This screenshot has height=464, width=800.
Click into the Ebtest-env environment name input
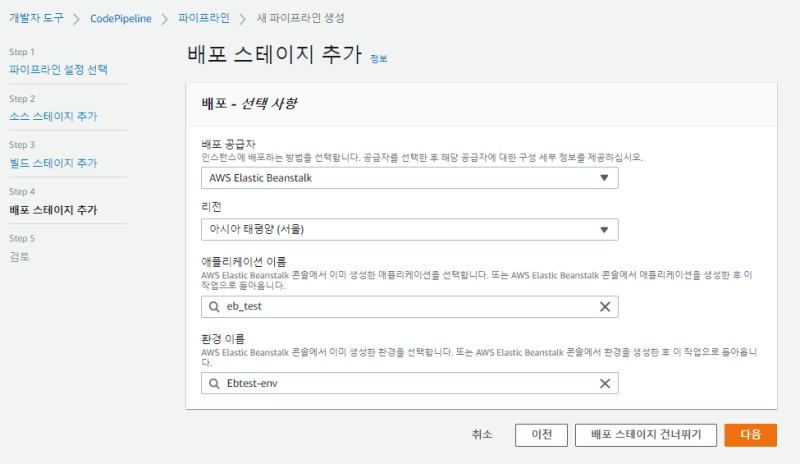click(x=400, y=384)
